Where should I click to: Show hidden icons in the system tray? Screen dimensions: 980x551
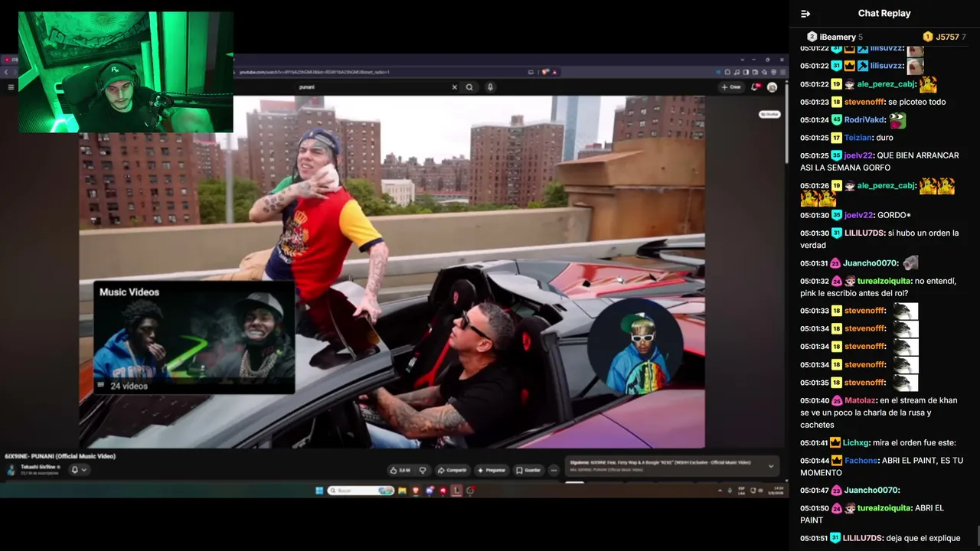coord(720,491)
